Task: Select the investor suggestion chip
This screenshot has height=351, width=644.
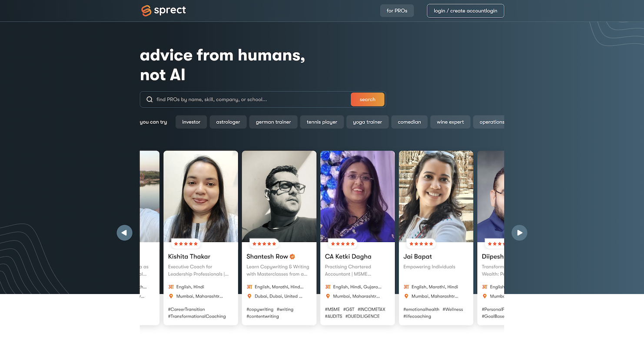Action: [x=191, y=122]
